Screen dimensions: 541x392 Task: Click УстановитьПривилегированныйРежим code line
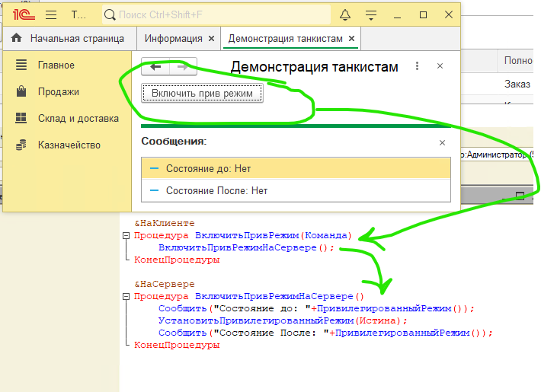click(283, 320)
